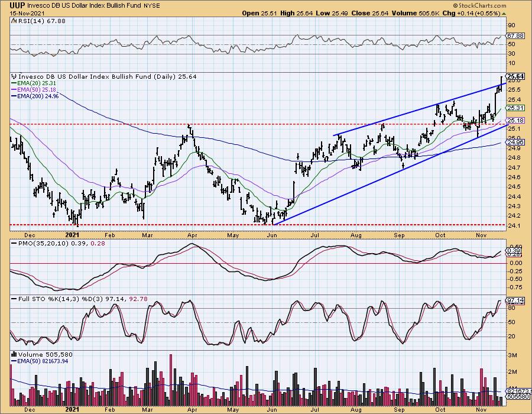Click the green EMA(20) legend line swatch
The width and height of the screenshot is (532, 414).
click(x=14, y=83)
